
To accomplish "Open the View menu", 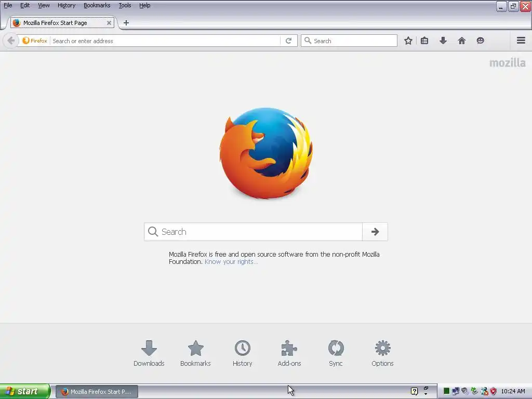I will click(44, 5).
